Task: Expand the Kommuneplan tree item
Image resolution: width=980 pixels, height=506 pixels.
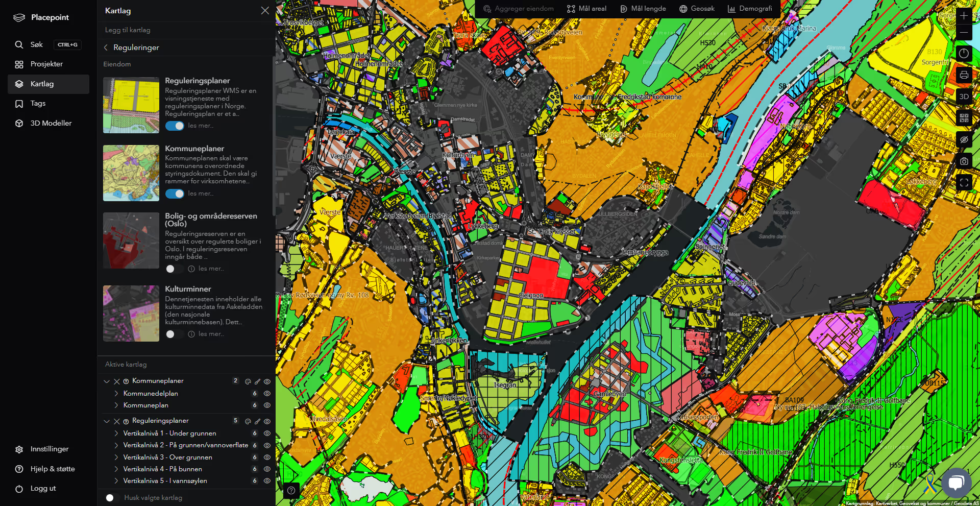Action: tap(116, 405)
